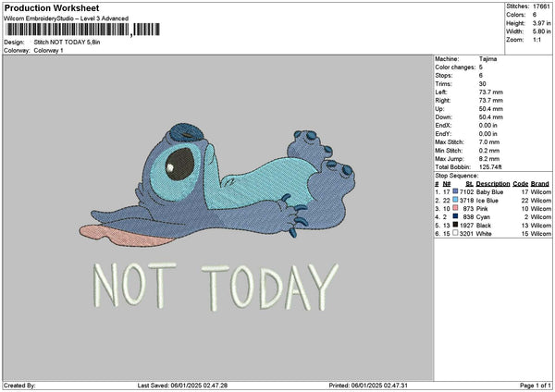The width and height of the screenshot is (555, 392).
Task: Click the Colorway 1 value
Action: coord(48,50)
